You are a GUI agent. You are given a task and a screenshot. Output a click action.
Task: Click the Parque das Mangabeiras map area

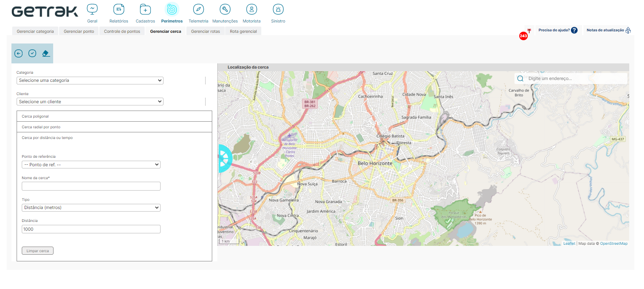point(454,215)
